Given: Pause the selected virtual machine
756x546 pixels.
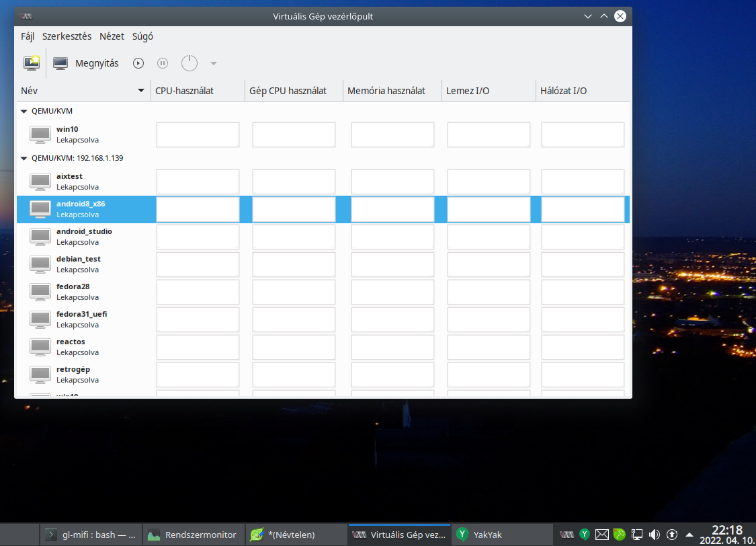Looking at the screenshot, I should [163, 63].
